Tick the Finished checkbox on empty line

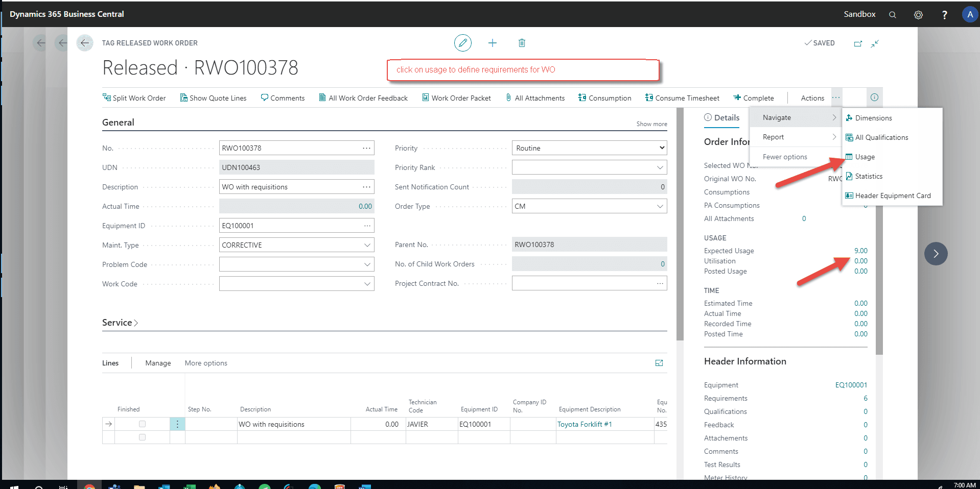click(142, 437)
